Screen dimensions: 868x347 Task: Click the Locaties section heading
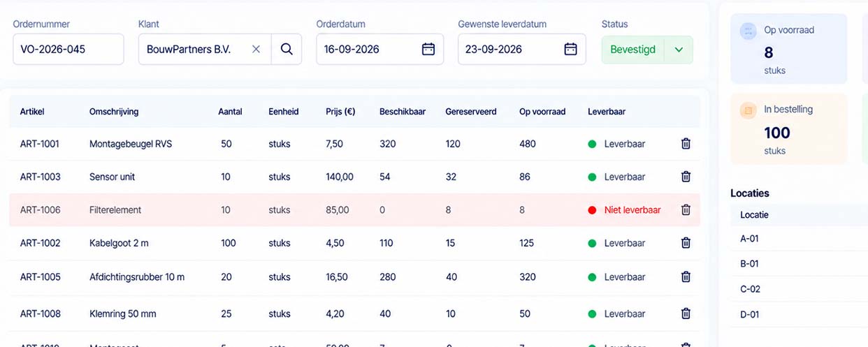(750, 193)
